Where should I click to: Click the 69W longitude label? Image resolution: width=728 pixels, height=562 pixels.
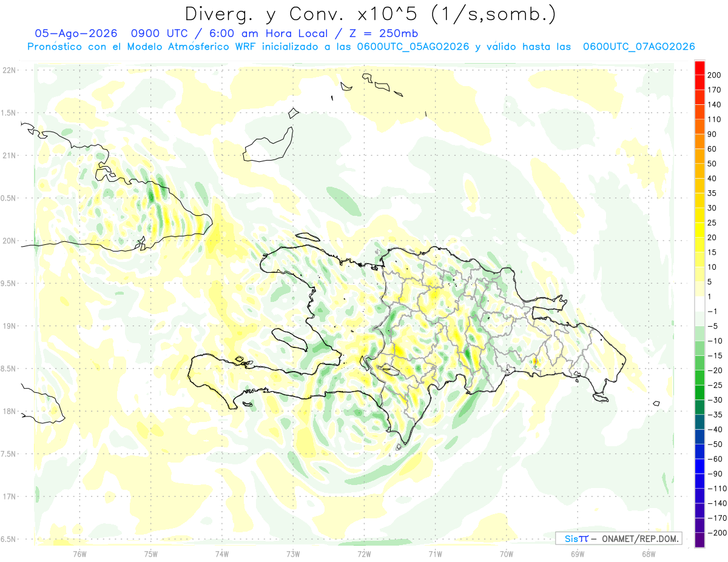pyautogui.click(x=578, y=554)
